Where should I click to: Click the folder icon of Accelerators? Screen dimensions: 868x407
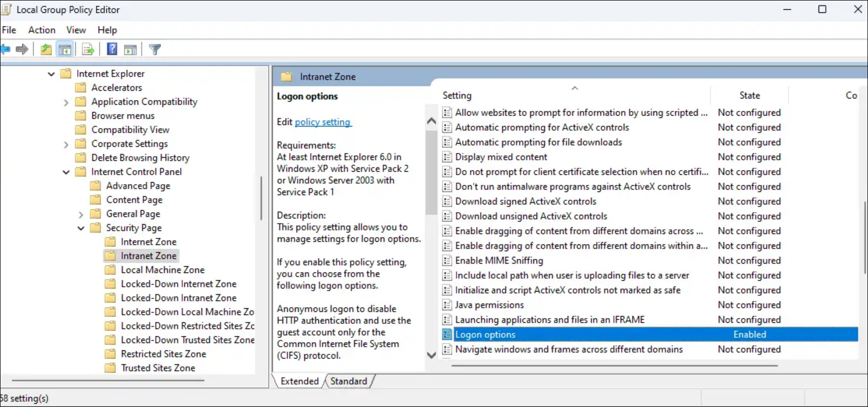[x=81, y=88]
